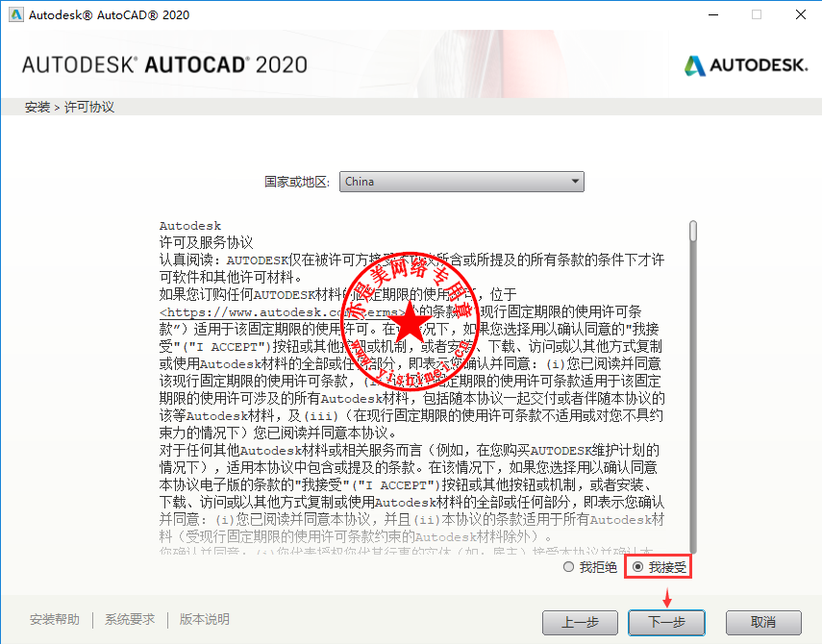Select the 我接受 radio button

tap(637, 567)
